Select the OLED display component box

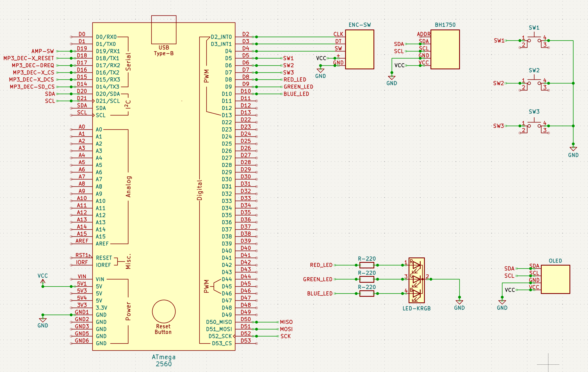555,279
